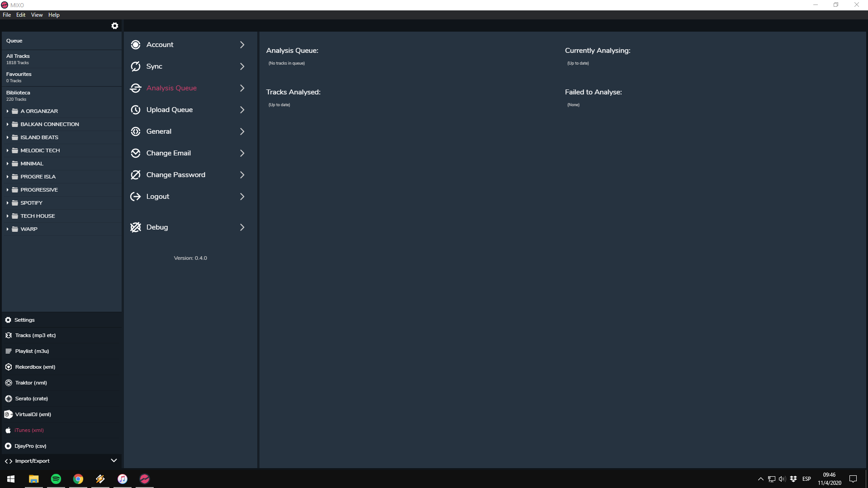Click the settings gear icon above Queue
The image size is (868, 488).
pyautogui.click(x=115, y=26)
